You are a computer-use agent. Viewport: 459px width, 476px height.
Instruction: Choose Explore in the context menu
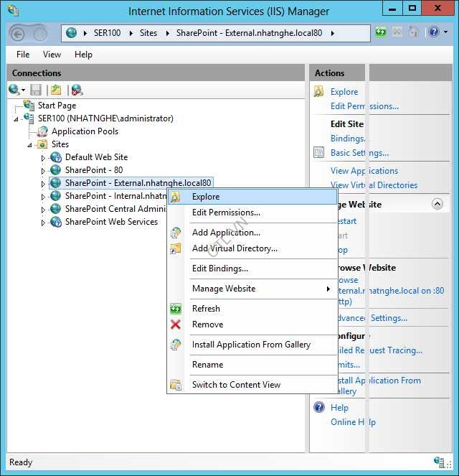click(x=252, y=197)
